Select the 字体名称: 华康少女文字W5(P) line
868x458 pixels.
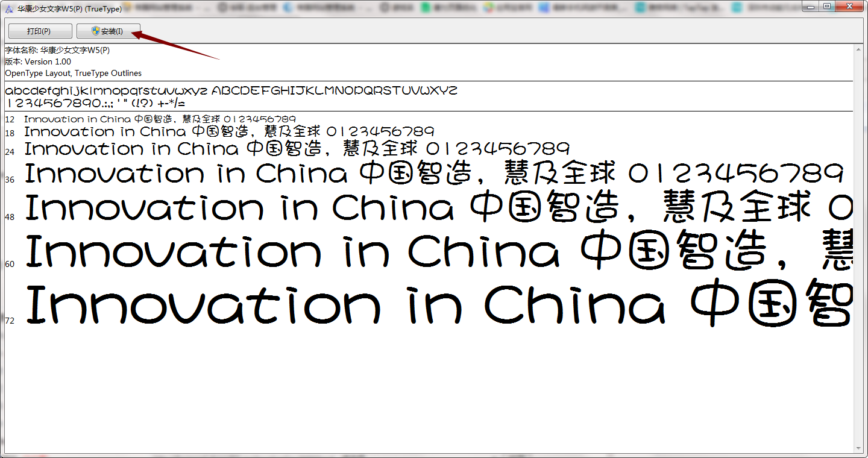coord(57,50)
